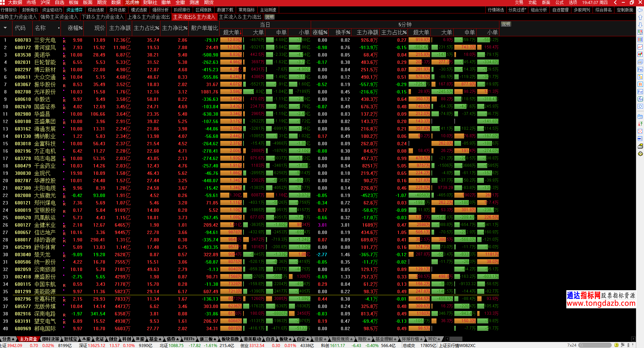The height and width of the screenshot is (348, 644).
Task: Click the F10 company info icon
Action: click(640, 69)
